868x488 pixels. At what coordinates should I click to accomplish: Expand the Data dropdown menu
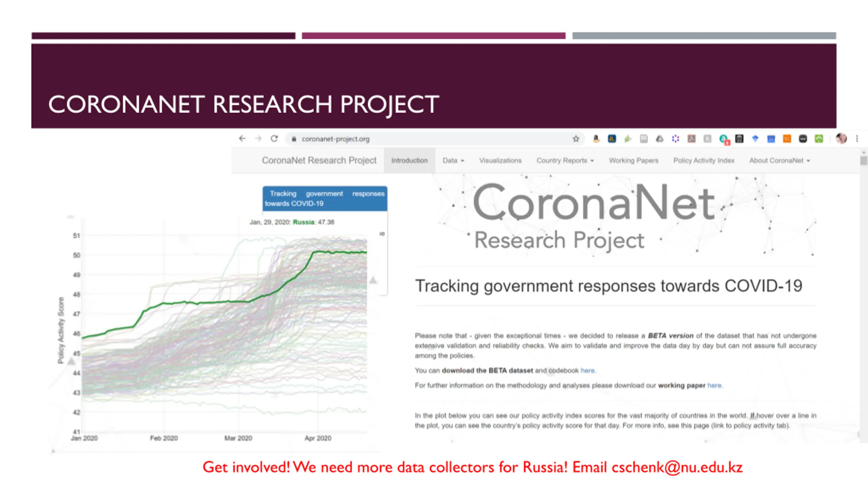453,161
